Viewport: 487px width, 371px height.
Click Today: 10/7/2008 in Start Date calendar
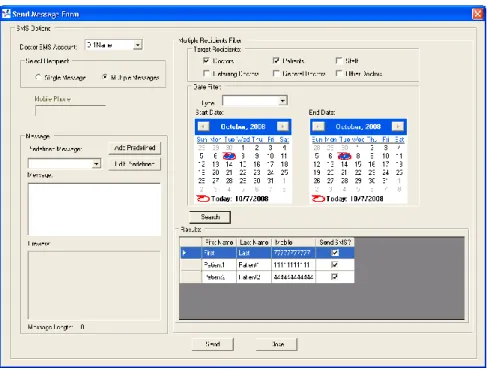click(240, 199)
